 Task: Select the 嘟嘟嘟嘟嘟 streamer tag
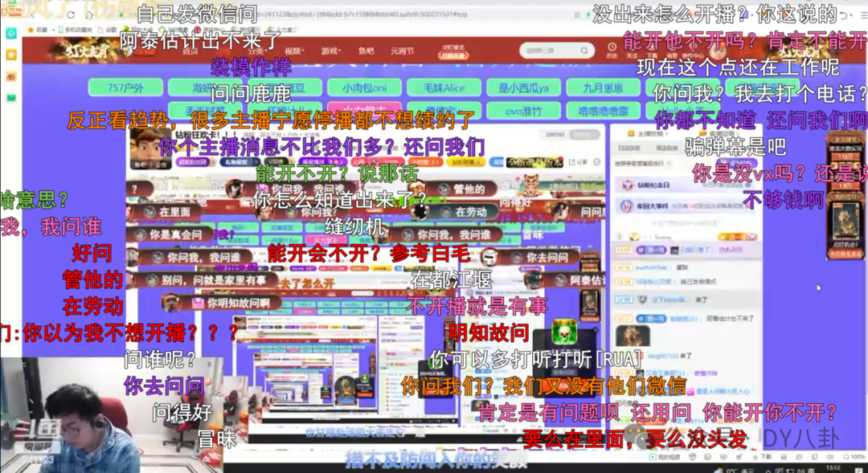point(604,111)
